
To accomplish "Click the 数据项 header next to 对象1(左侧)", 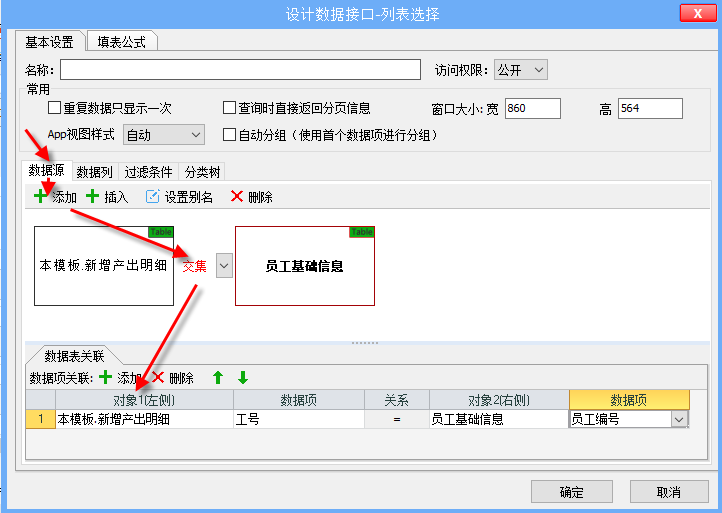I will (x=299, y=400).
